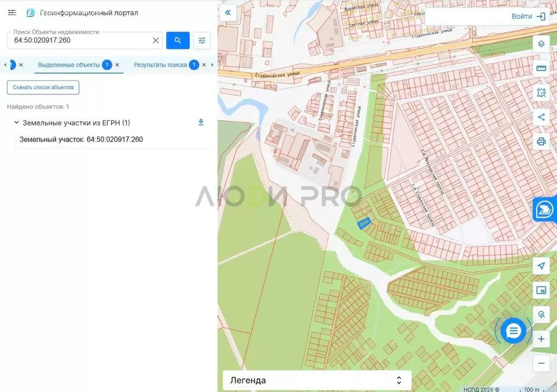Collapse the left side panel

[x=228, y=13]
